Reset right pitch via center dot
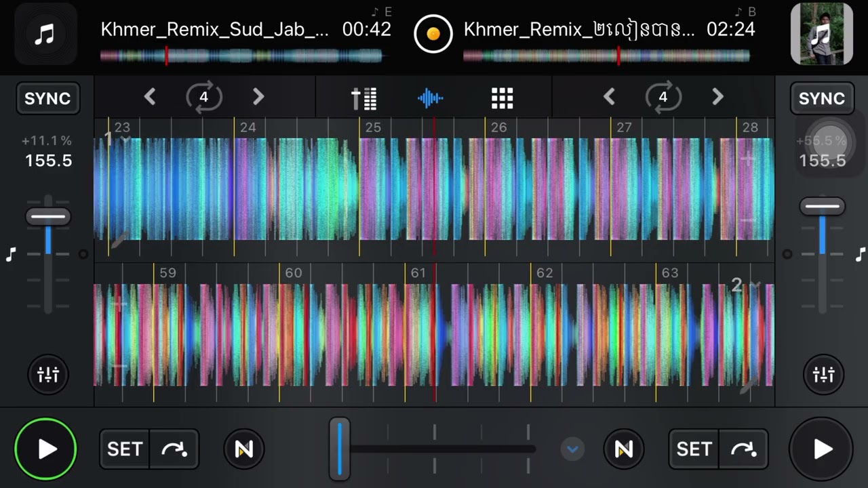The height and width of the screenshot is (488, 868). point(787,255)
